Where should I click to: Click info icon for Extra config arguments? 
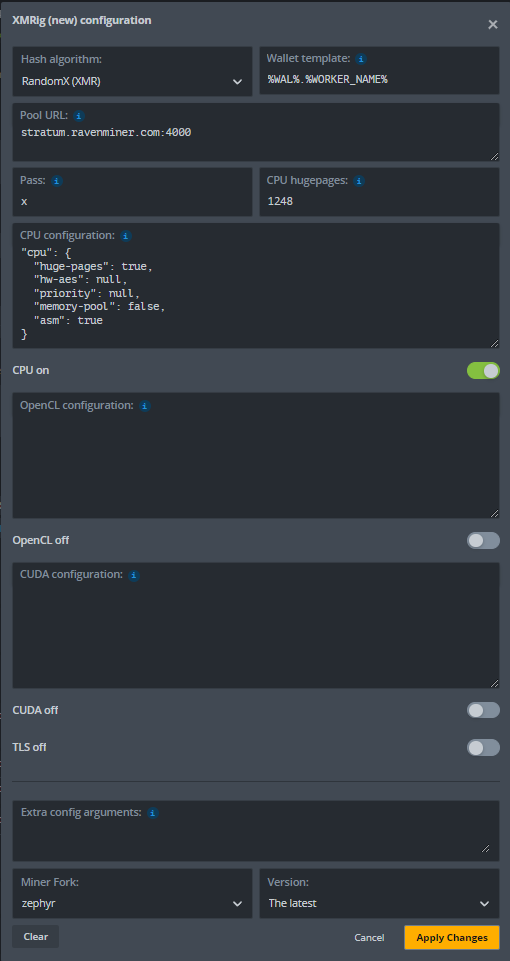(x=153, y=813)
